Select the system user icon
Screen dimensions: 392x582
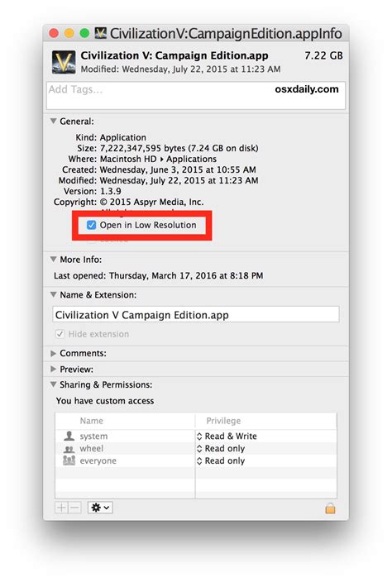click(69, 436)
